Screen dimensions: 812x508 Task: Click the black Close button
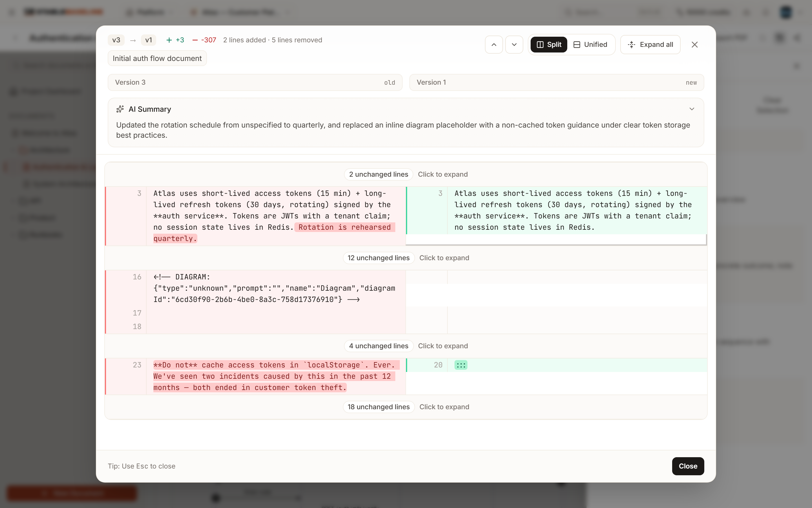point(688,466)
